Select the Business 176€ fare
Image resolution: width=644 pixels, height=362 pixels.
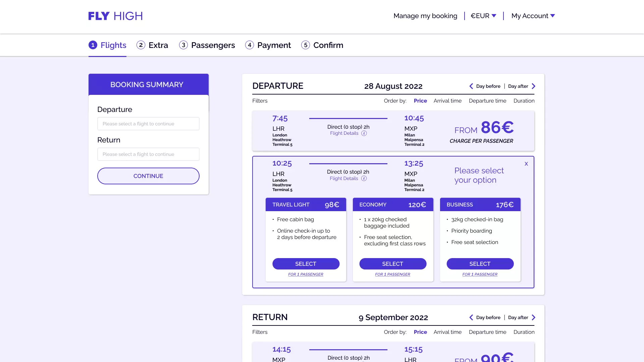point(480,264)
